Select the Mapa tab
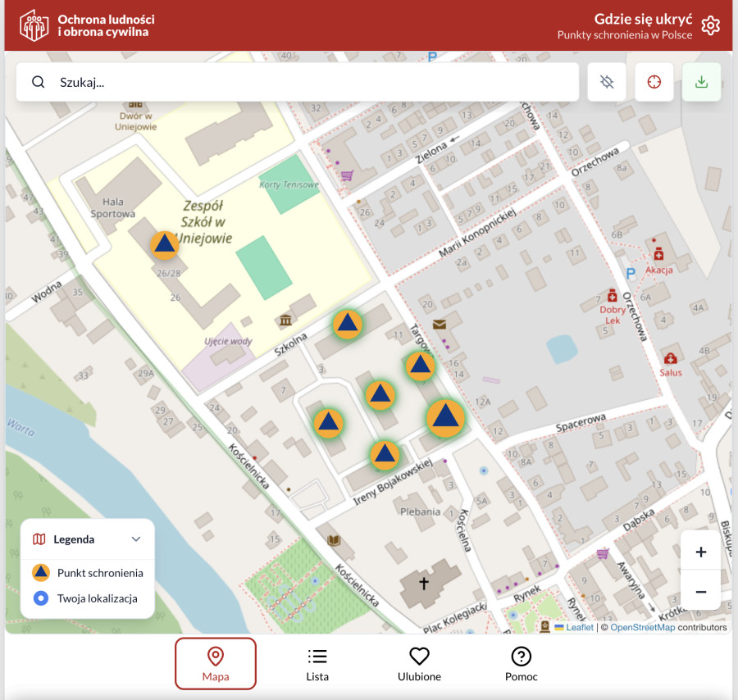 pos(216,665)
